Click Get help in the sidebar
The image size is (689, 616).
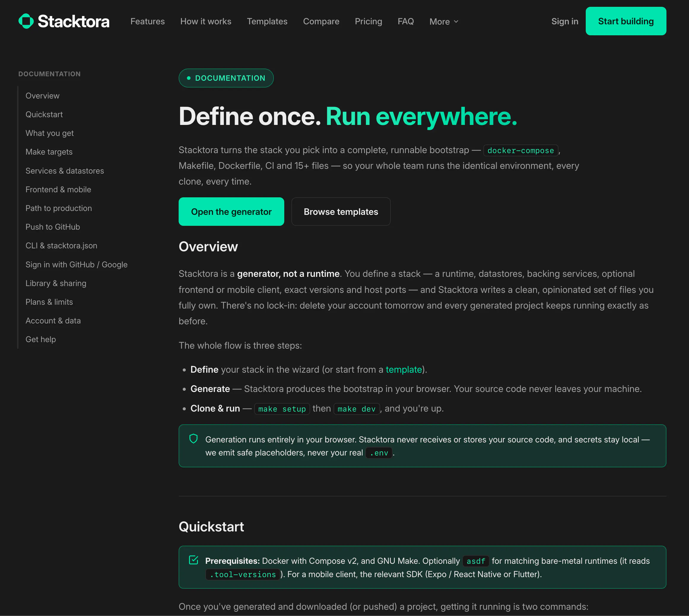(41, 339)
